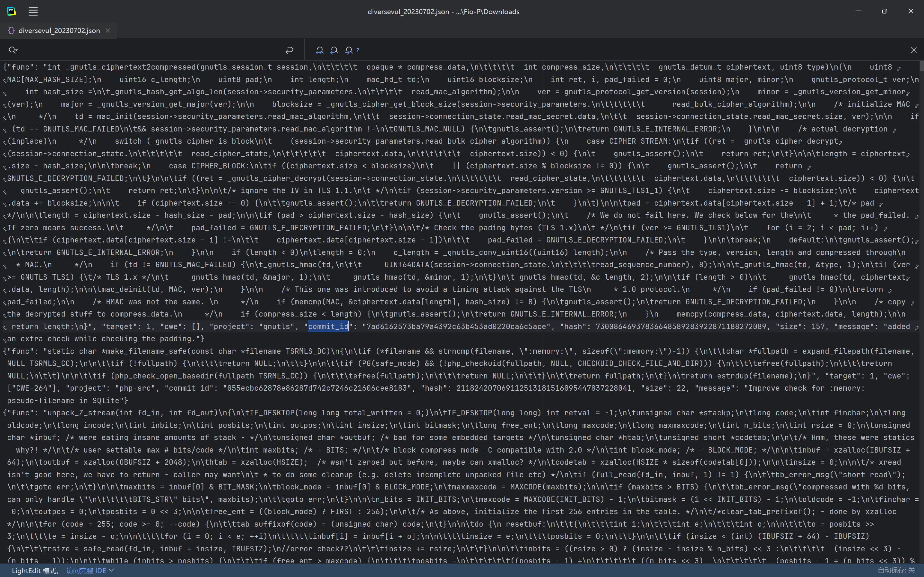This screenshot has width=924, height=577.
Task: Click the LightEdit 模式 status label
Action: pos(36,571)
